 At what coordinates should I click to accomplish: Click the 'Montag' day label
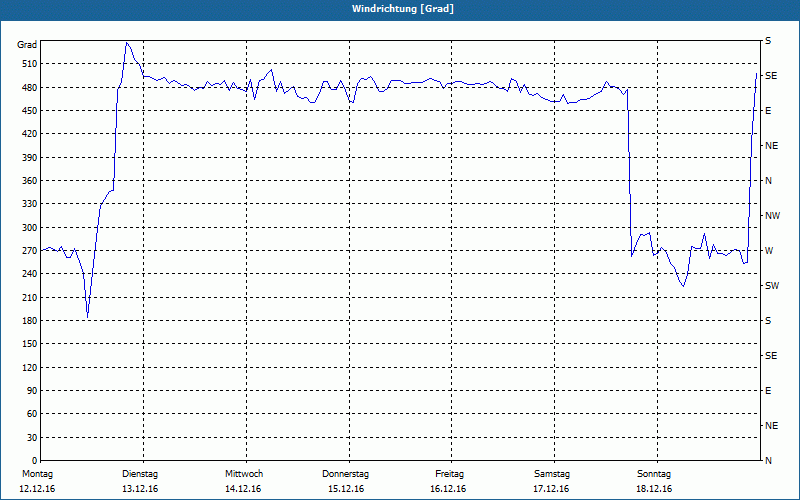pos(37,474)
